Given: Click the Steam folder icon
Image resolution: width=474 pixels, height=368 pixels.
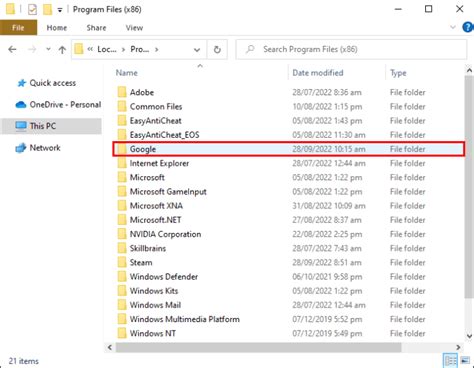Looking at the screenshot, I should pos(122,263).
